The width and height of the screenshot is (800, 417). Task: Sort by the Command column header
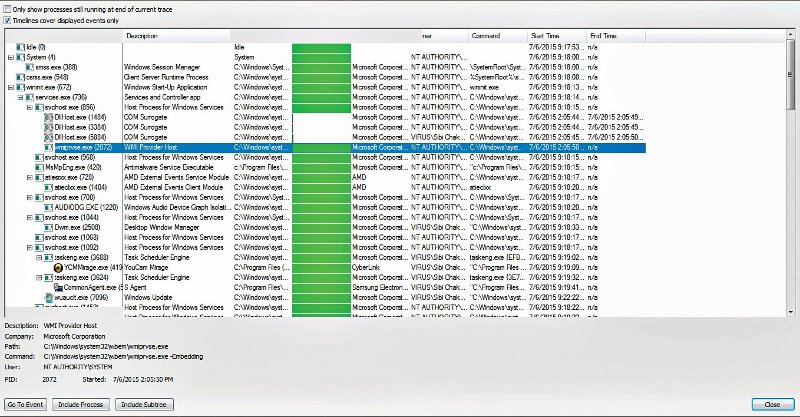[497, 36]
